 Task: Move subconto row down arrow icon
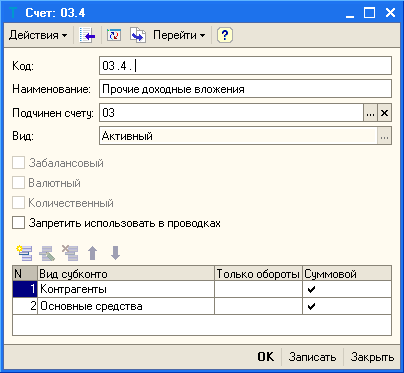[x=115, y=253]
